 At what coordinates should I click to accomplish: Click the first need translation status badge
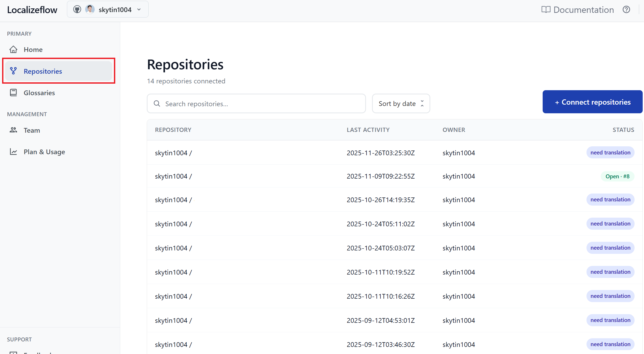click(610, 152)
